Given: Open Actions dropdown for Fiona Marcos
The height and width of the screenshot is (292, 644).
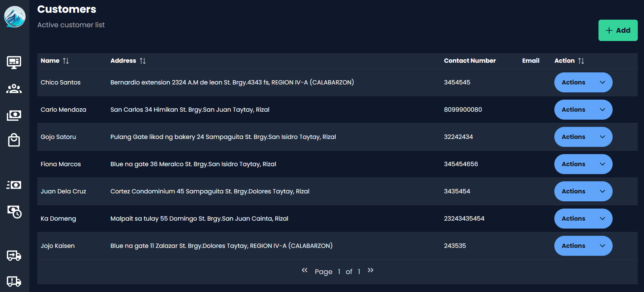Looking at the screenshot, I should 583,164.
